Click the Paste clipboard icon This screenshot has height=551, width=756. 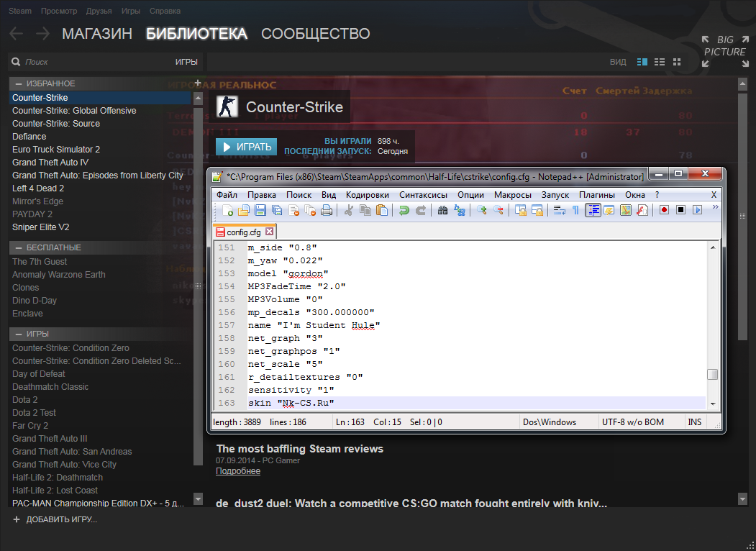[382, 210]
